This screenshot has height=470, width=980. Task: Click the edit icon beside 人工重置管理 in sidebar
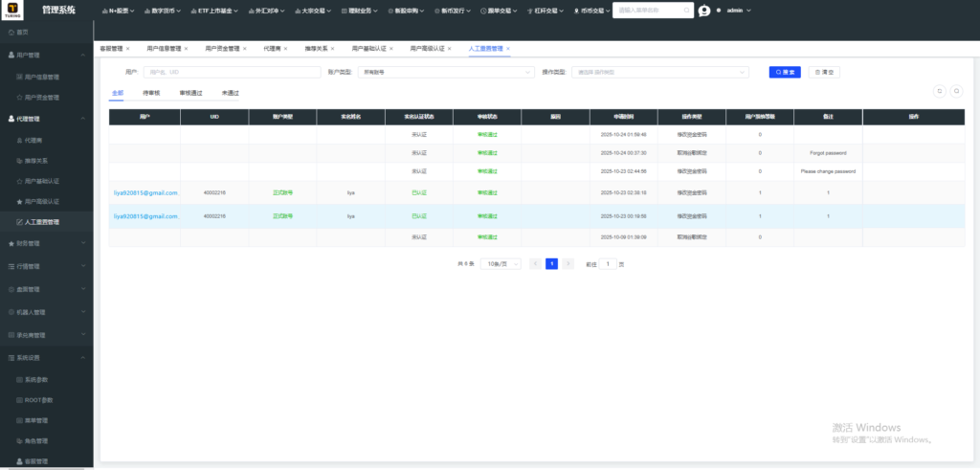(19, 222)
